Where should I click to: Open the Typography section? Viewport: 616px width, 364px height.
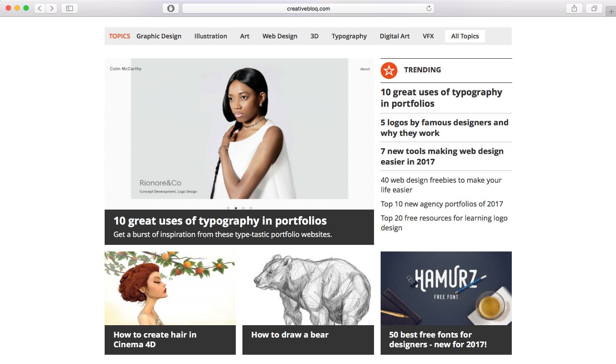tap(349, 36)
